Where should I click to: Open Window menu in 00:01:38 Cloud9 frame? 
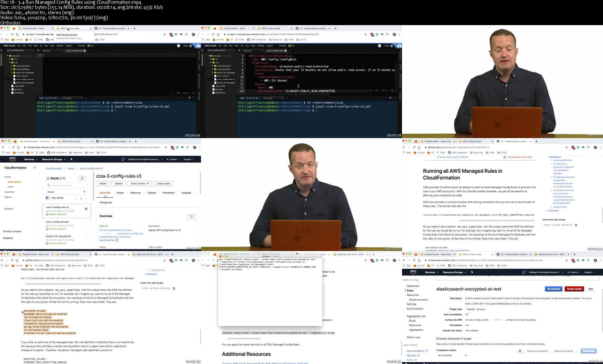pos(261,46)
